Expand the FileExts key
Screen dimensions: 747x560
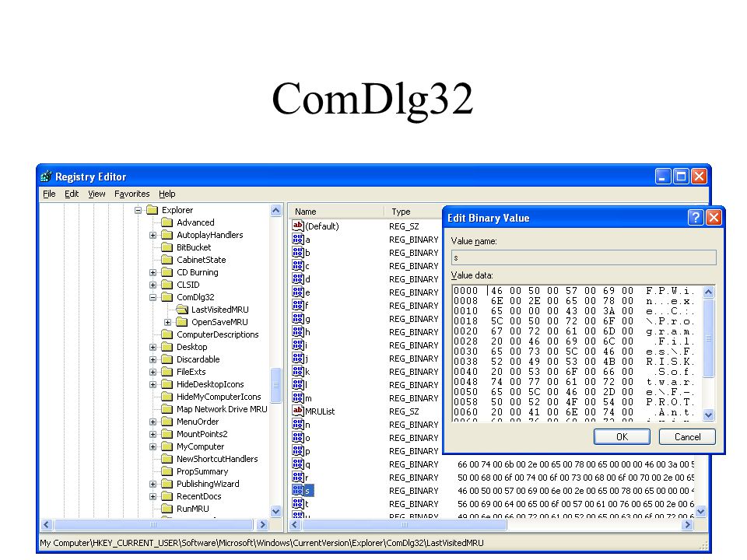click(x=153, y=372)
